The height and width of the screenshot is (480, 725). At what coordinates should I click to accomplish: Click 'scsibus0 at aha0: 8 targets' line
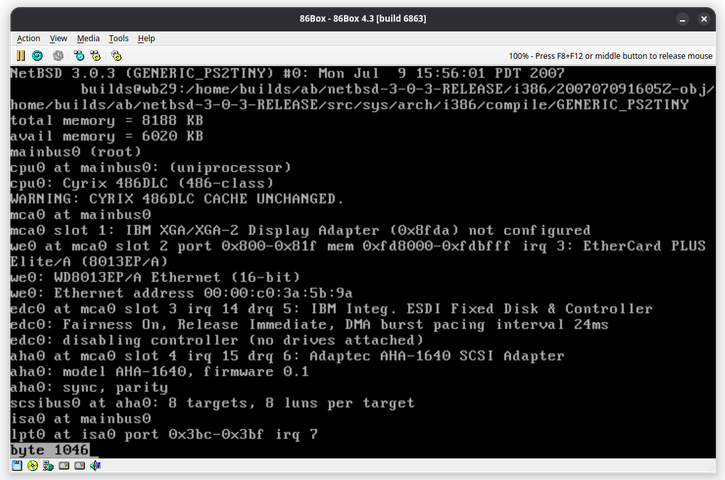tap(212, 404)
